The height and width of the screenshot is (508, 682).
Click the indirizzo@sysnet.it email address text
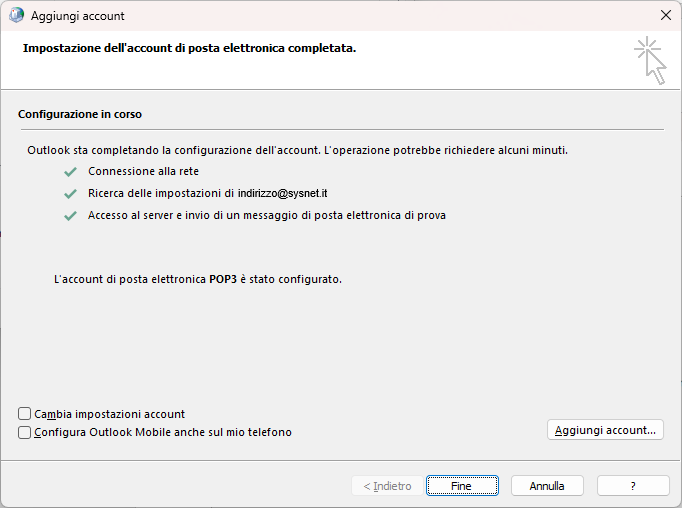tap(282, 193)
